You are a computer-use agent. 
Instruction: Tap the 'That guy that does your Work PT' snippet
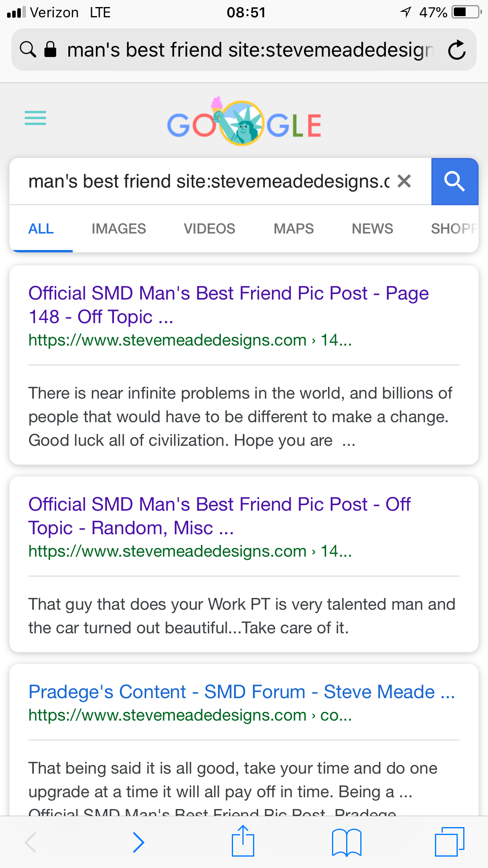click(242, 616)
